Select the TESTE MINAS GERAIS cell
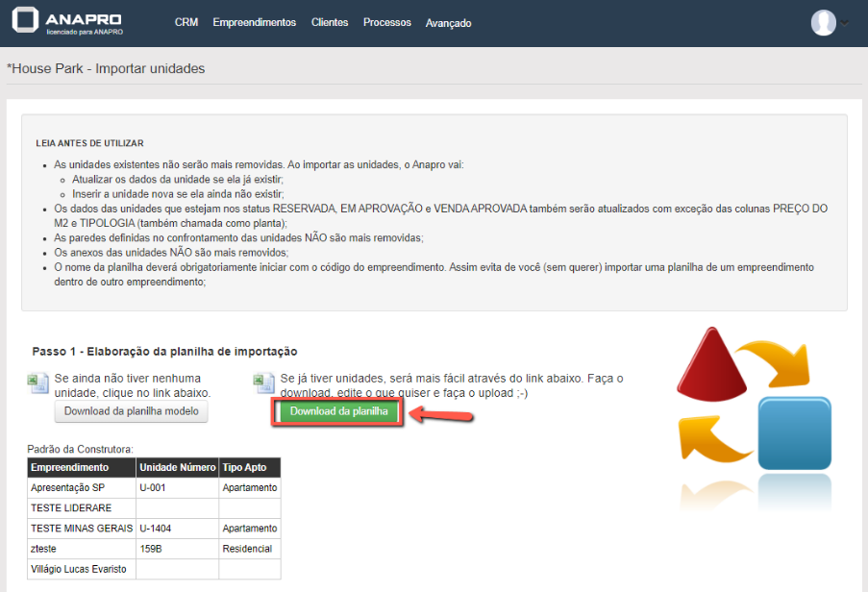This screenshot has height=592, width=868. (x=82, y=529)
